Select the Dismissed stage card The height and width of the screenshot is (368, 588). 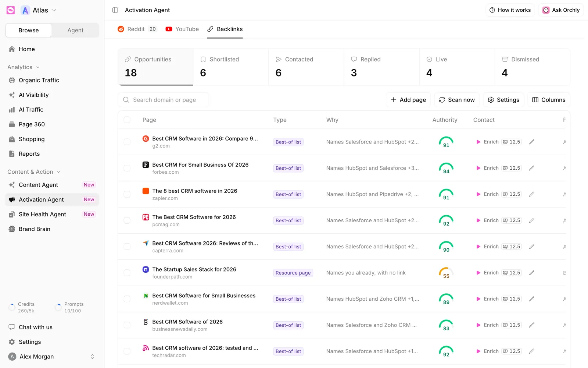point(533,67)
